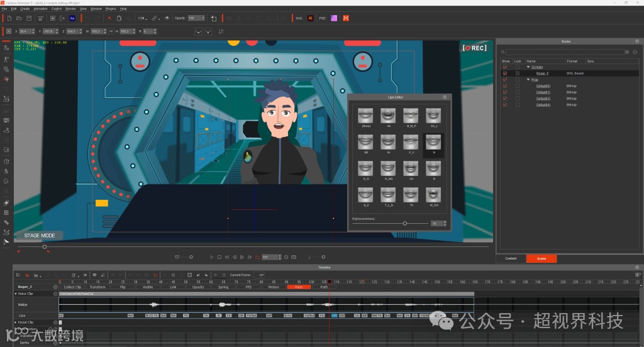Open the link tool dropdown arrow
The width and height of the screenshot is (644, 347).
[x=158, y=18]
